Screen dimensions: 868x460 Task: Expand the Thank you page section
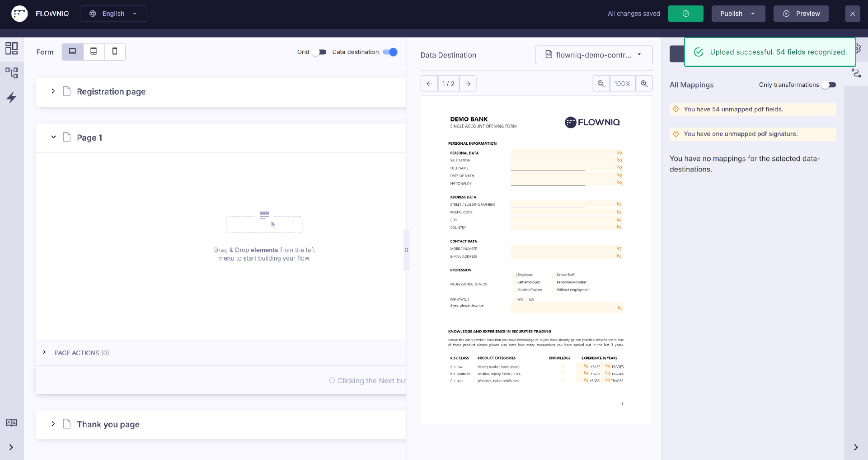(x=53, y=424)
